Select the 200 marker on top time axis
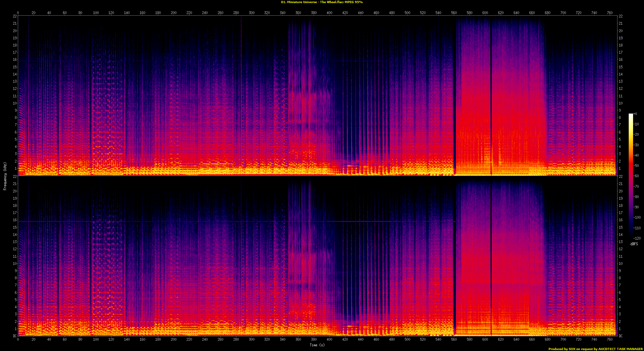Screen dimensions: 644x351 174,13
